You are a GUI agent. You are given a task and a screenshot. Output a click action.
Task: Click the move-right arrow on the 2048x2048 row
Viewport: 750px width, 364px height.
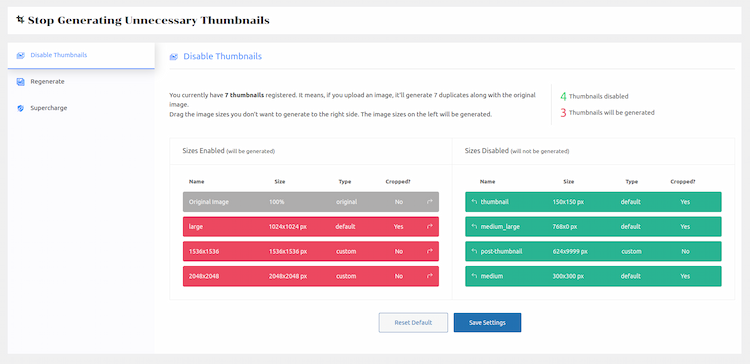click(x=430, y=276)
